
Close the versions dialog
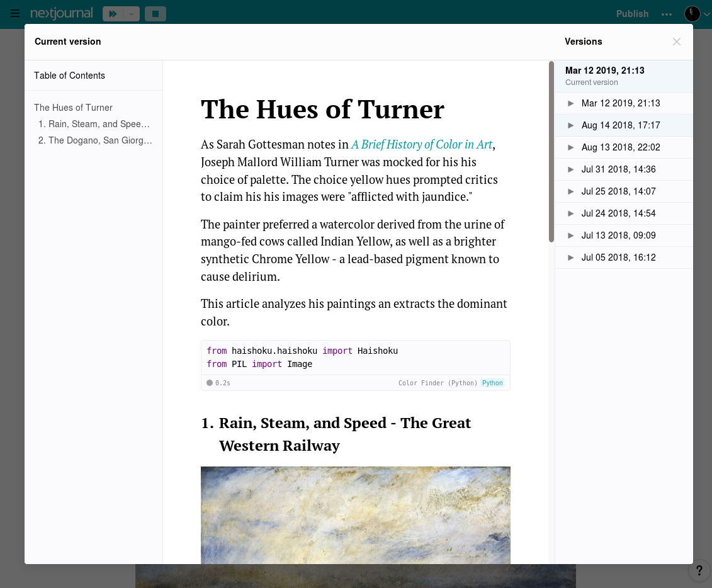pos(677,42)
